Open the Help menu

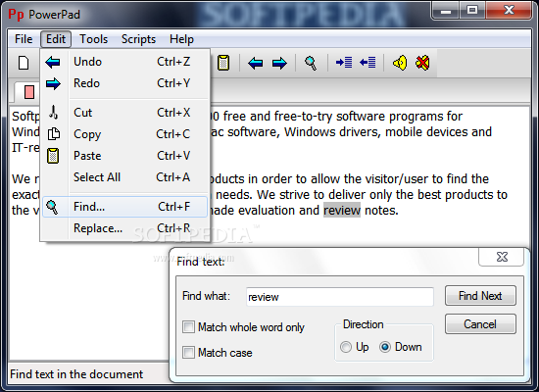pyautogui.click(x=181, y=39)
